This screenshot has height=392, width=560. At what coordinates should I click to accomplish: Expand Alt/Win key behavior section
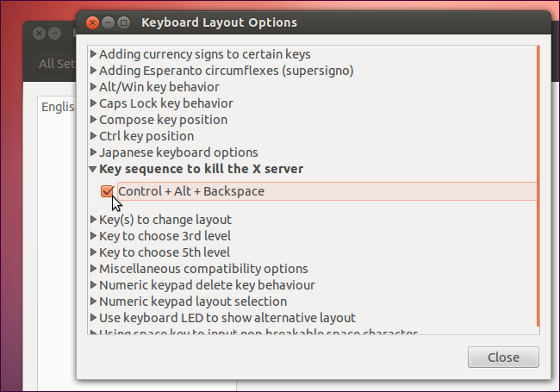[93, 87]
